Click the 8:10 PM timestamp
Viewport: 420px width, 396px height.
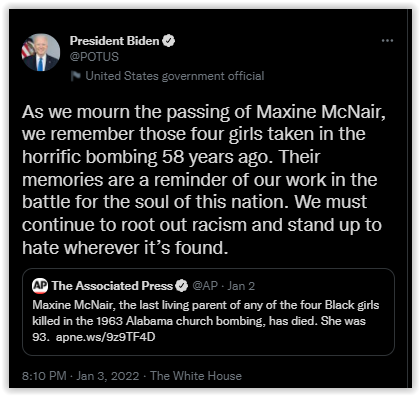pyautogui.click(x=44, y=376)
